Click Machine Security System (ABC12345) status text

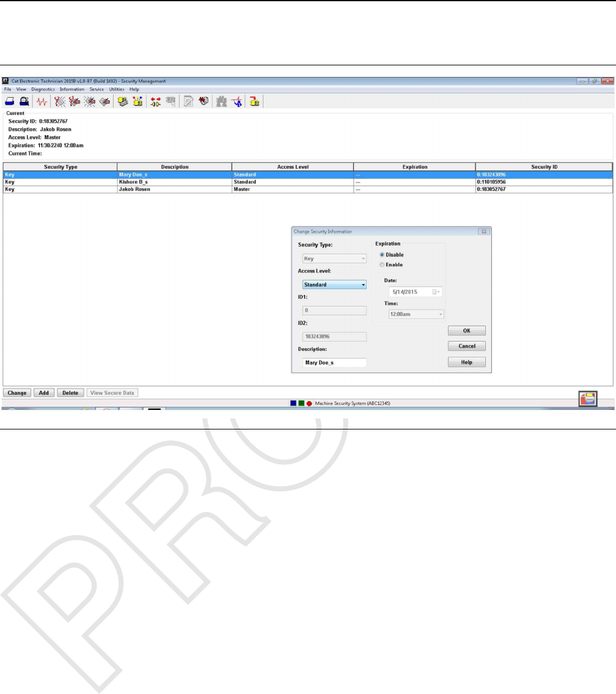coord(353,403)
